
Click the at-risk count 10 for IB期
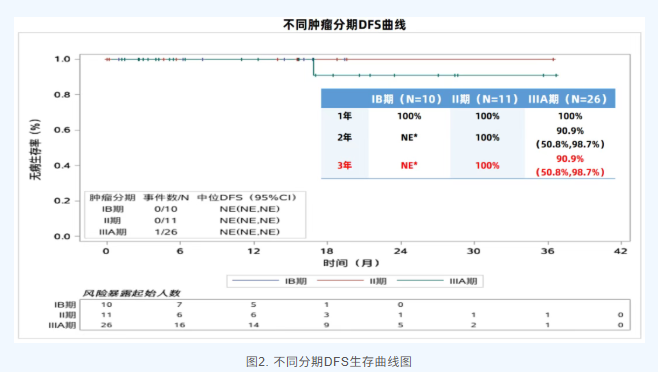tap(107, 305)
